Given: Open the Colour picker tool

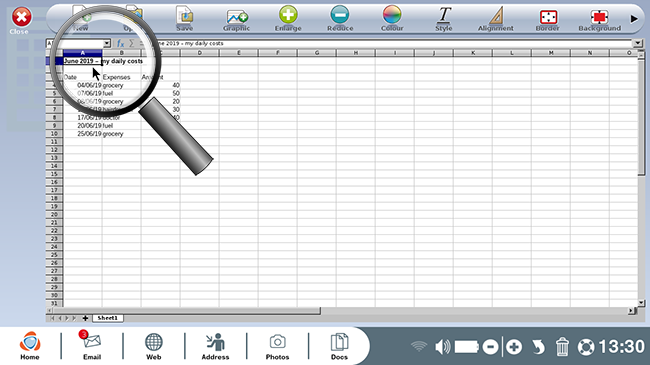Looking at the screenshot, I should (392, 18).
